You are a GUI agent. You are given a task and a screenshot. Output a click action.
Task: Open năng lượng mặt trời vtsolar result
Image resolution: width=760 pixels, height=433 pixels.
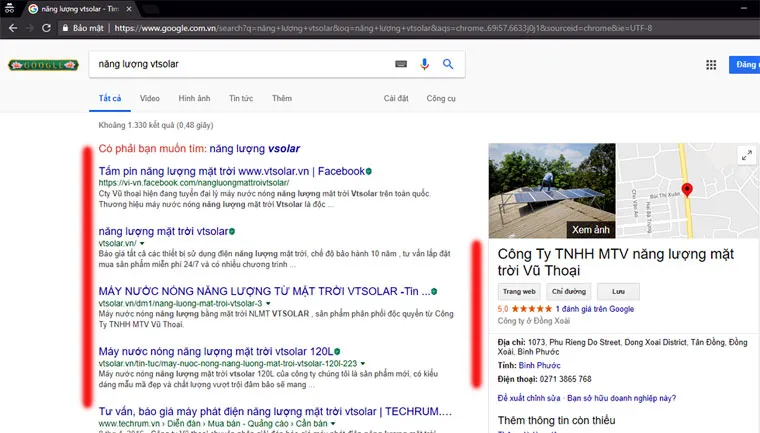(x=163, y=231)
